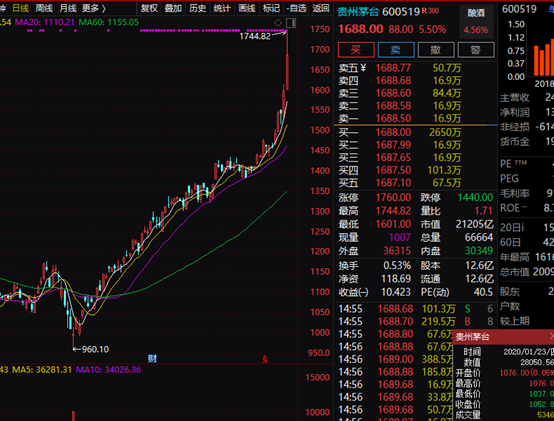Click the 叠加 overlay tool
This screenshot has width=554, height=421.
coord(173,8)
